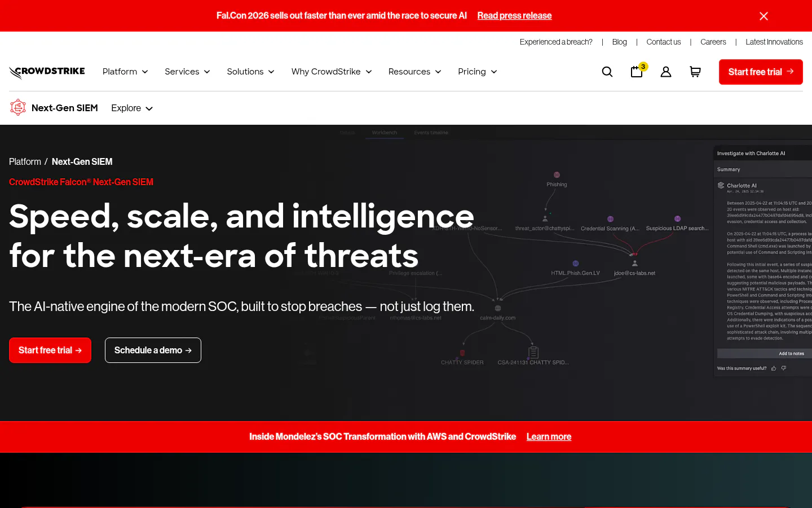Click the Phishing node in the graph
The width and height of the screenshot is (812, 508).
click(x=557, y=179)
